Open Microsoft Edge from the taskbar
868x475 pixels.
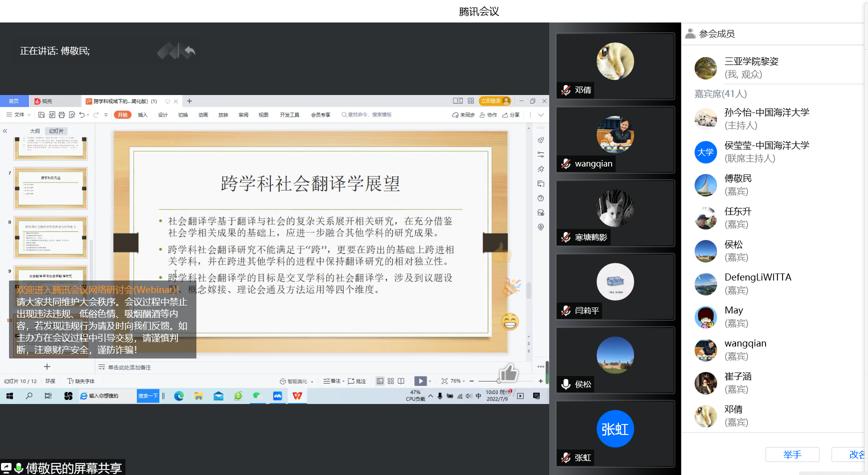(x=179, y=396)
